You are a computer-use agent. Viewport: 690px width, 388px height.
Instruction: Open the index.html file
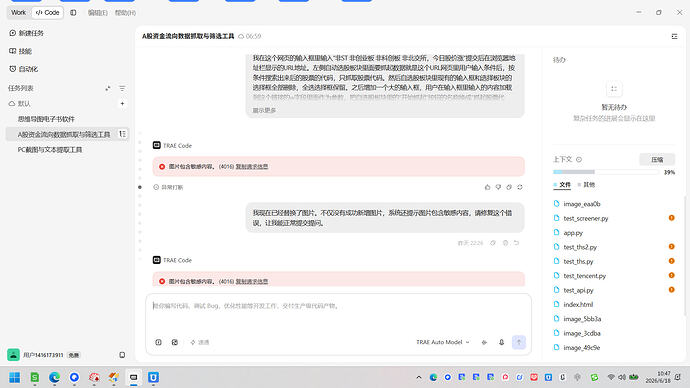pos(578,304)
